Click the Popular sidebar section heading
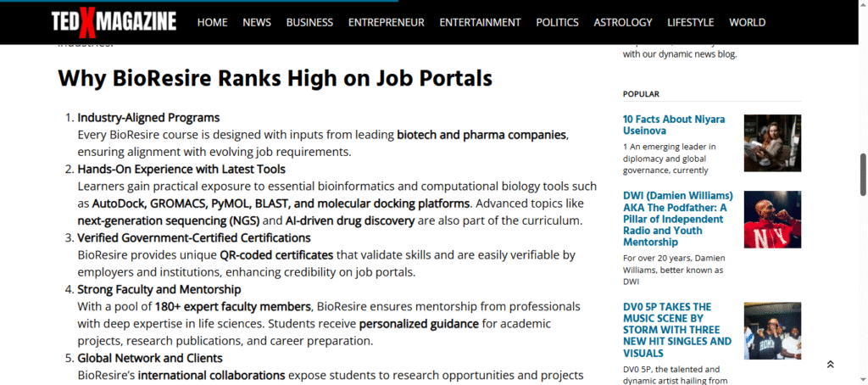 [x=641, y=94]
